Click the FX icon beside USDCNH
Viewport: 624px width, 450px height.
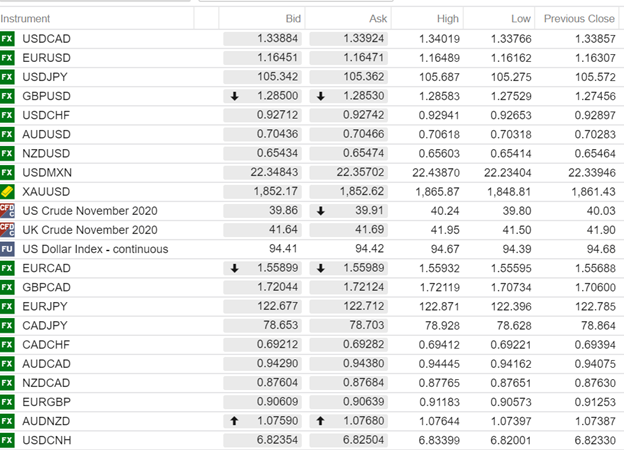point(8,440)
